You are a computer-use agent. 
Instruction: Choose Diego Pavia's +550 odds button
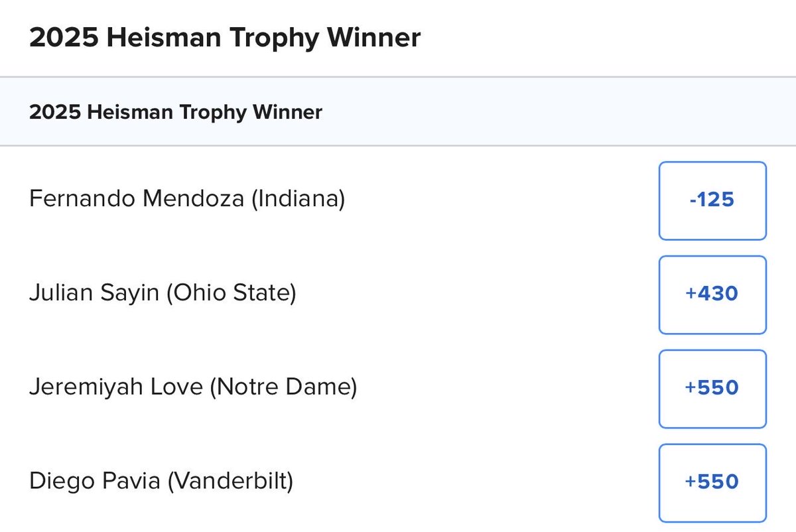point(712,482)
